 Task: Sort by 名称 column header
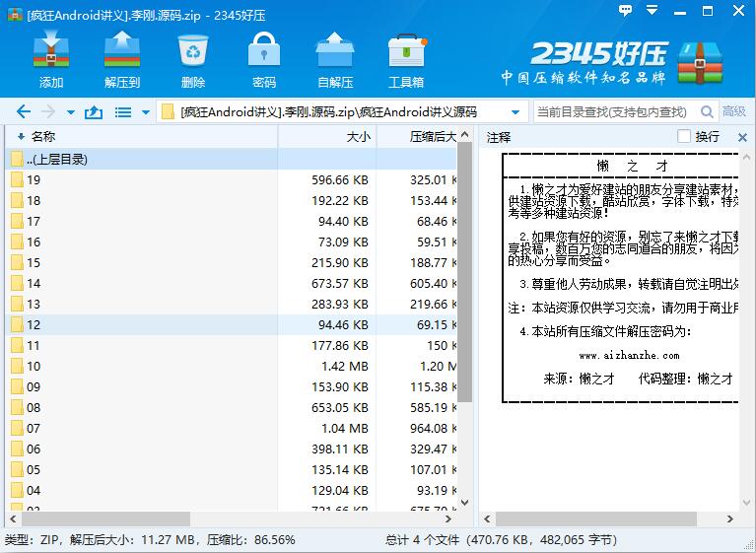point(142,137)
